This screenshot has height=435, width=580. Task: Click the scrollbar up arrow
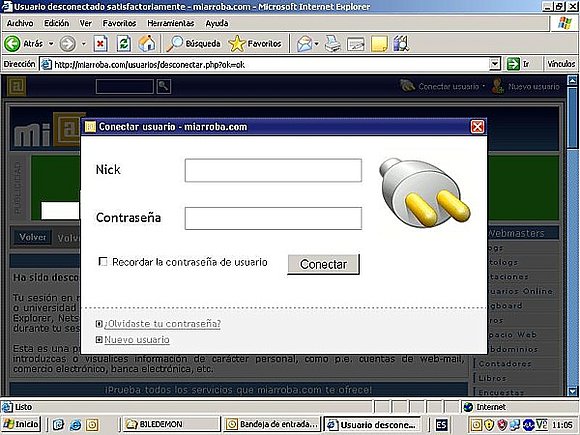572,80
